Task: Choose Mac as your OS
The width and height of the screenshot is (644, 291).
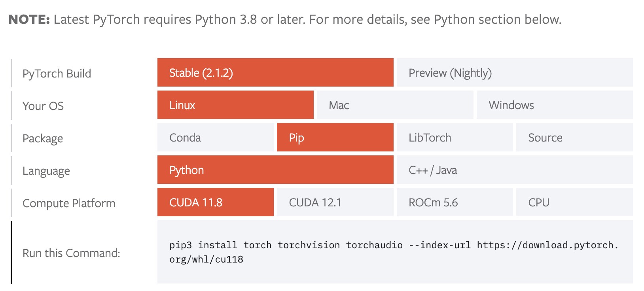Action: pyautogui.click(x=395, y=105)
